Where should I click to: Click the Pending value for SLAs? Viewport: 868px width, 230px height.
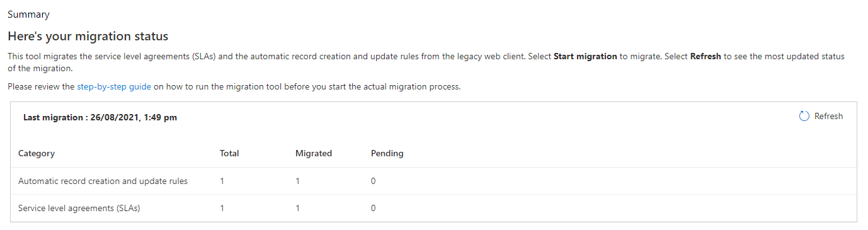[x=374, y=209]
